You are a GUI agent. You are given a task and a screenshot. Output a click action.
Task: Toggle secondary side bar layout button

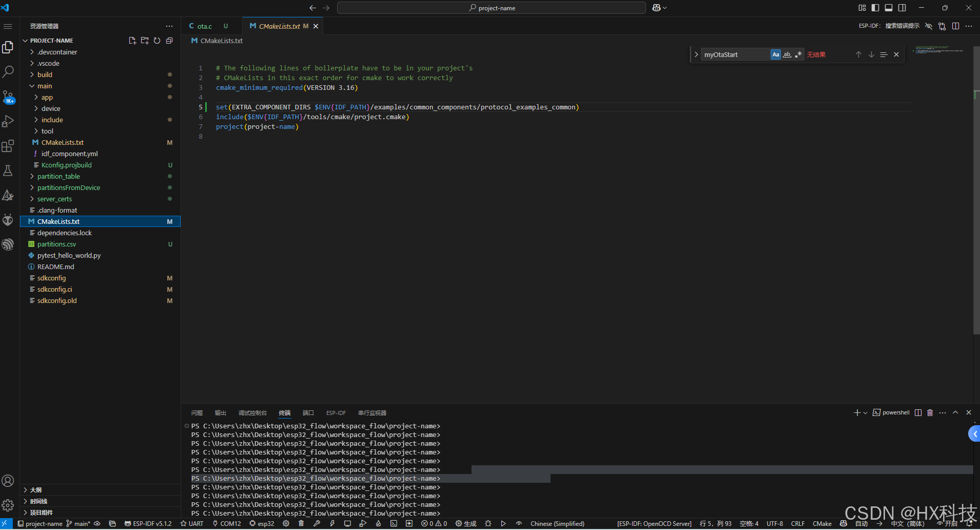pyautogui.click(x=902, y=8)
